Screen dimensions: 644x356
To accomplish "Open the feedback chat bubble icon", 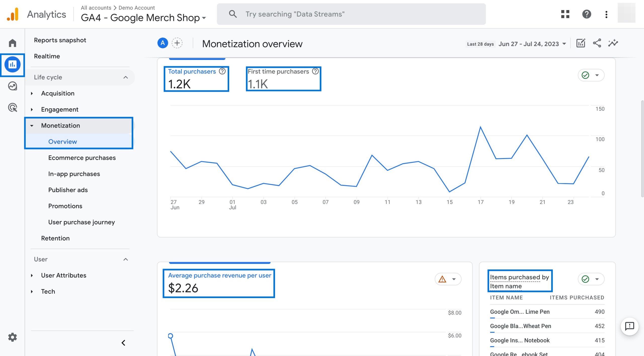I will point(629,326).
